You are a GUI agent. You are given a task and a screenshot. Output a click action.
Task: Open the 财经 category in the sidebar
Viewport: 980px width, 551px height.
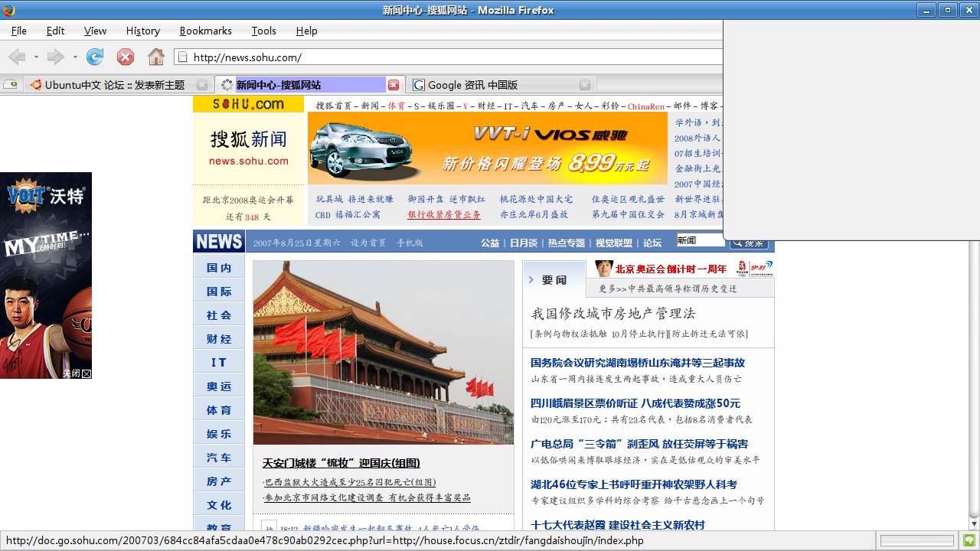coord(219,339)
